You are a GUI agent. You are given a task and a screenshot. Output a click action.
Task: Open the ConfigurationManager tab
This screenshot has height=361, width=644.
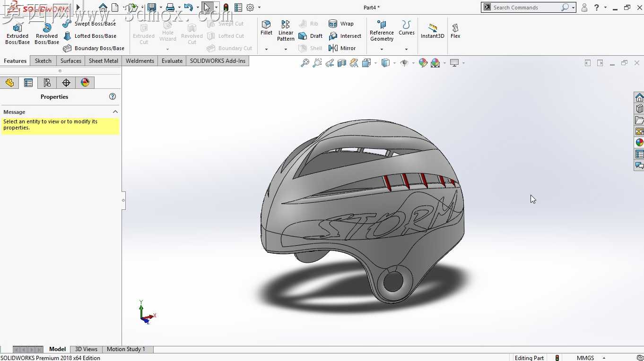[47, 83]
